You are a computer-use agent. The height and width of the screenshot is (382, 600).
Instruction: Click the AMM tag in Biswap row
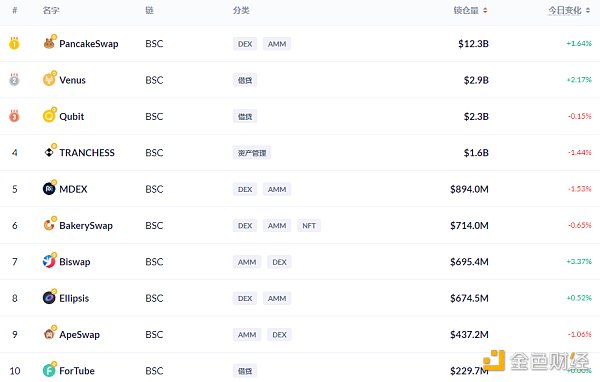tap(247, 262)
